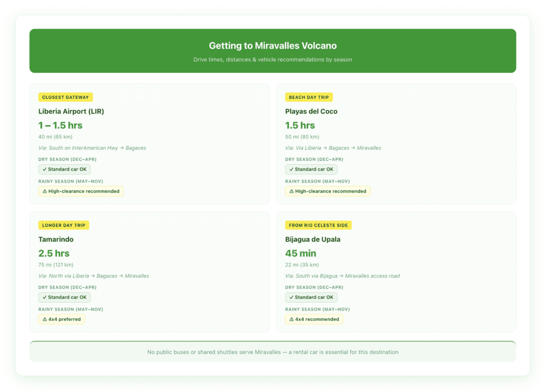Screen dimensions: 548x392
Task: Click the no public buses footer note
Action: coord(272,352)
